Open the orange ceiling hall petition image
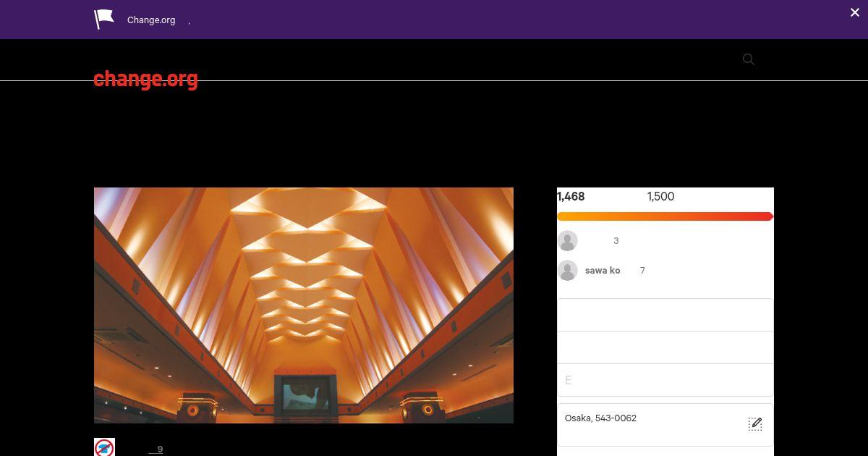 [304, 305]
